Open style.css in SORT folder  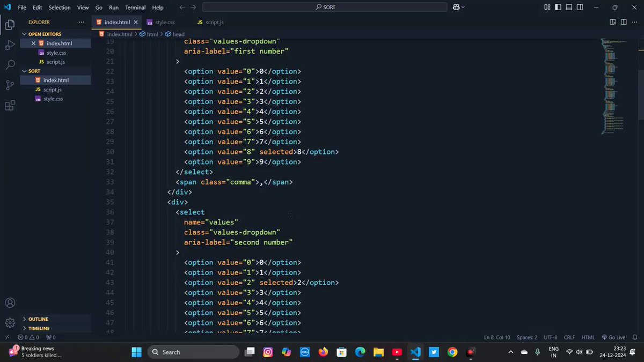coord(53,99)
